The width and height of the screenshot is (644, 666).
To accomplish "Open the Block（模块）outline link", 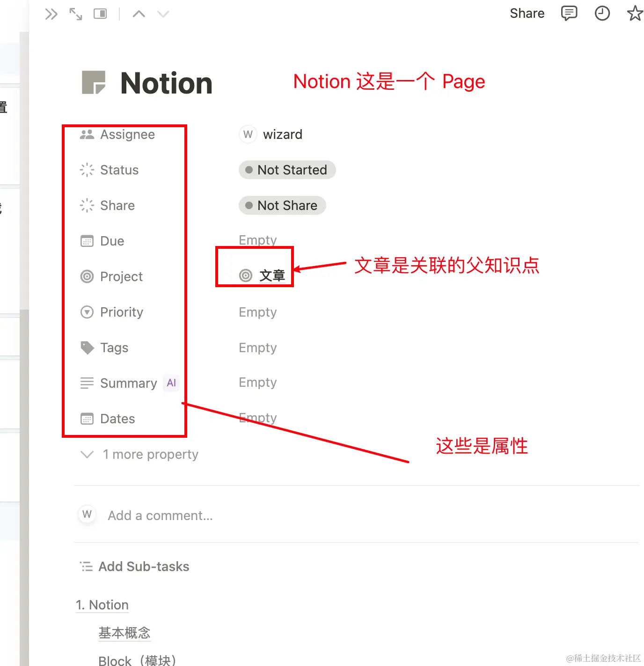I will click(137, 660).
